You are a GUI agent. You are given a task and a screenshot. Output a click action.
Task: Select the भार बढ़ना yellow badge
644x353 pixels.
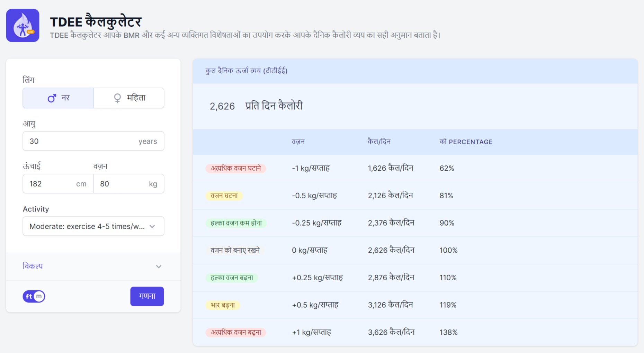click(223, 305)
